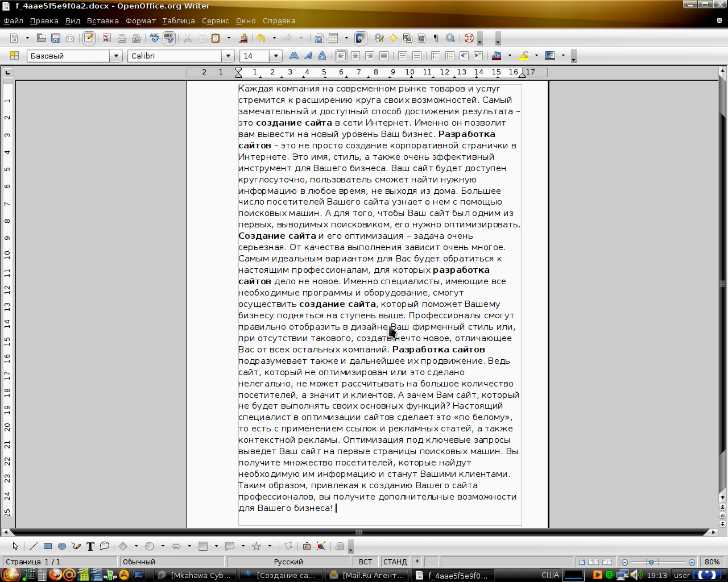Open the Файл menu
728x582 pixels.
pos(13,21)
